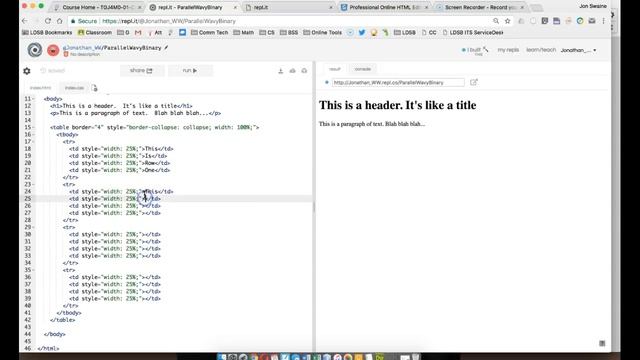The image size is (640, 360).
Task: Open LDSB ITS ServiceDesk bookmark
Action: (x=473, y=32)
